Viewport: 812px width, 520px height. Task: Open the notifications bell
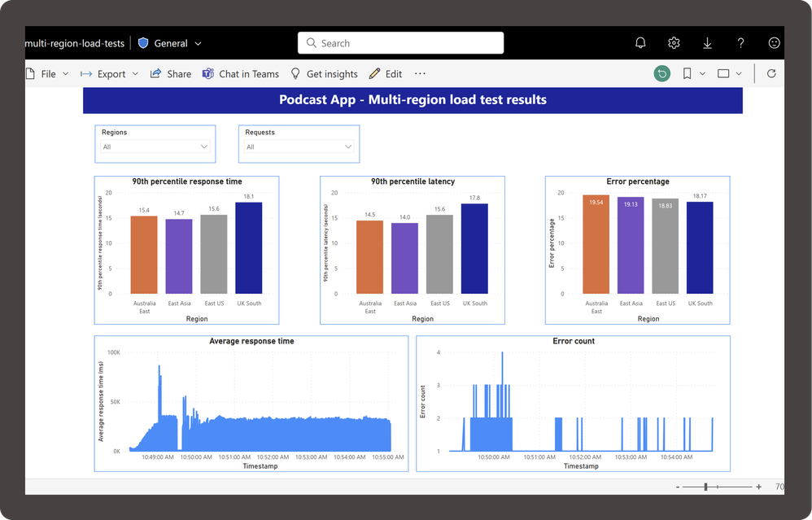click(640, 43)
